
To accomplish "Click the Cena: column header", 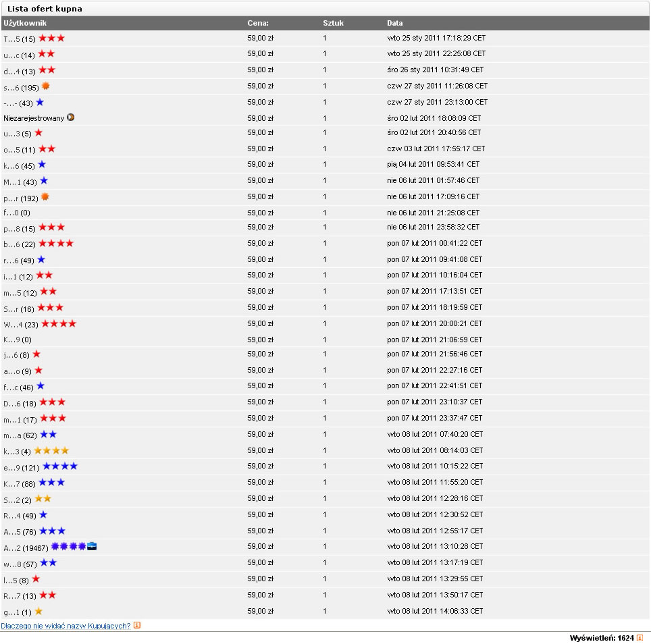I will coord(258,23).
